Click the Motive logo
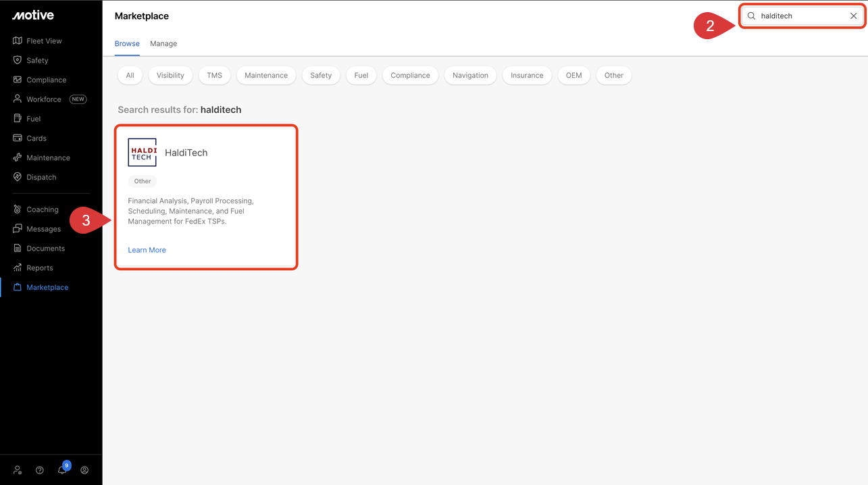The height and width of the screenshot is (485, 868). (x=32, y=16)
